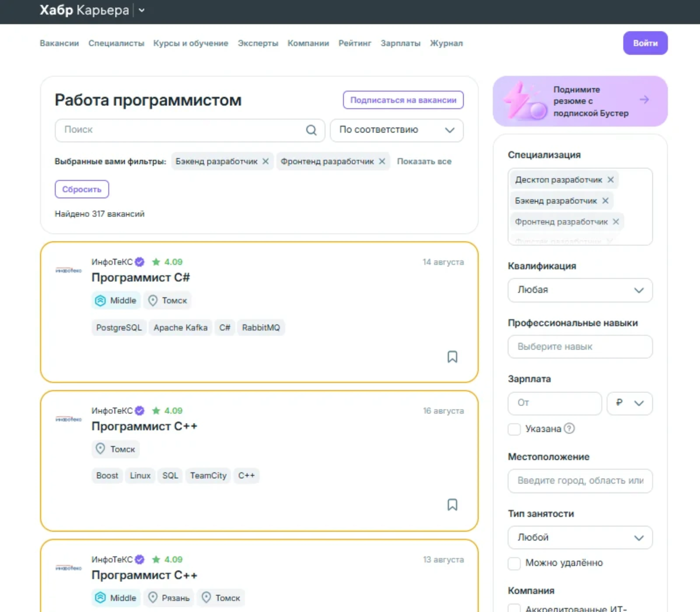The image size is (700, 612).
Task: Click the Местоположение city input field
Action: [580, 481]
